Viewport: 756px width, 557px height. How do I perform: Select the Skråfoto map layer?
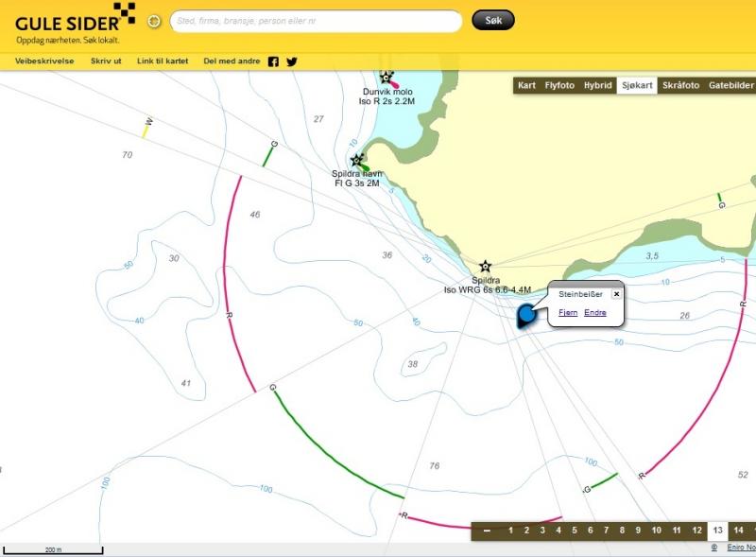[680, 85]
